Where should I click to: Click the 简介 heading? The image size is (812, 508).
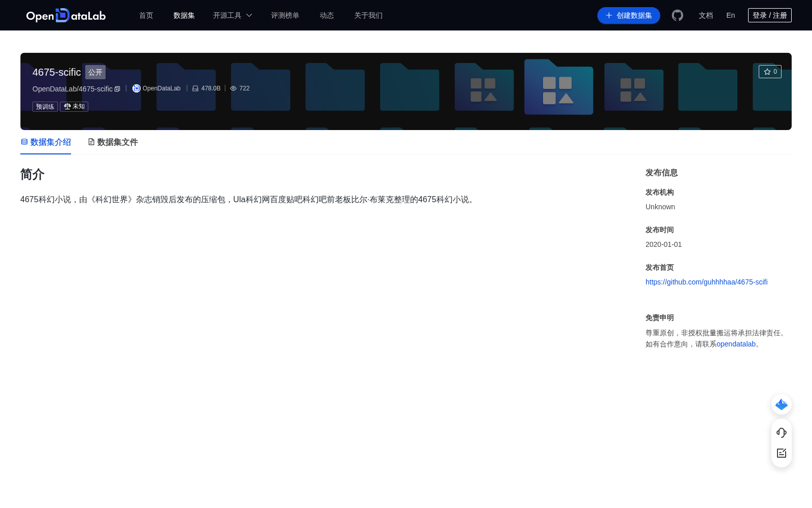32,174
